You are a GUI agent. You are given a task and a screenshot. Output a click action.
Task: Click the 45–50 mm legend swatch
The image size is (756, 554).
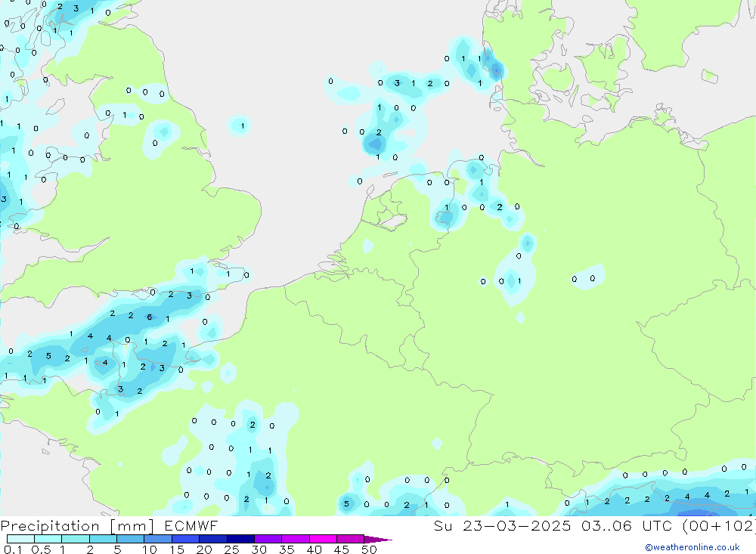click(x=351, y=539)
